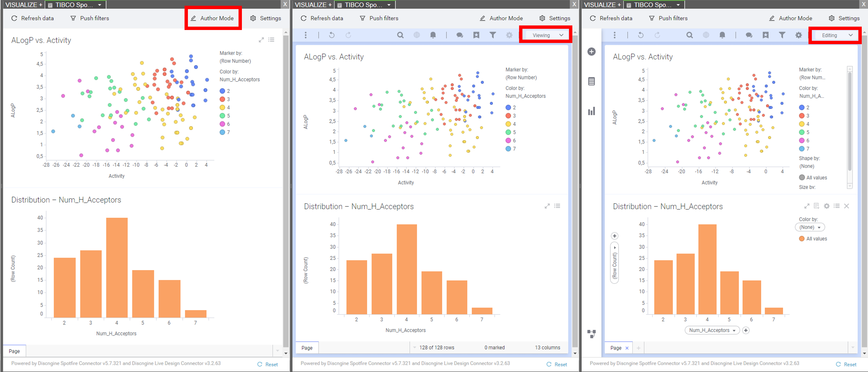Toggle legend icon on leftmost ALogP scatter chart
Viewport: 868px width, 372px height.
(x=271, y=40)
